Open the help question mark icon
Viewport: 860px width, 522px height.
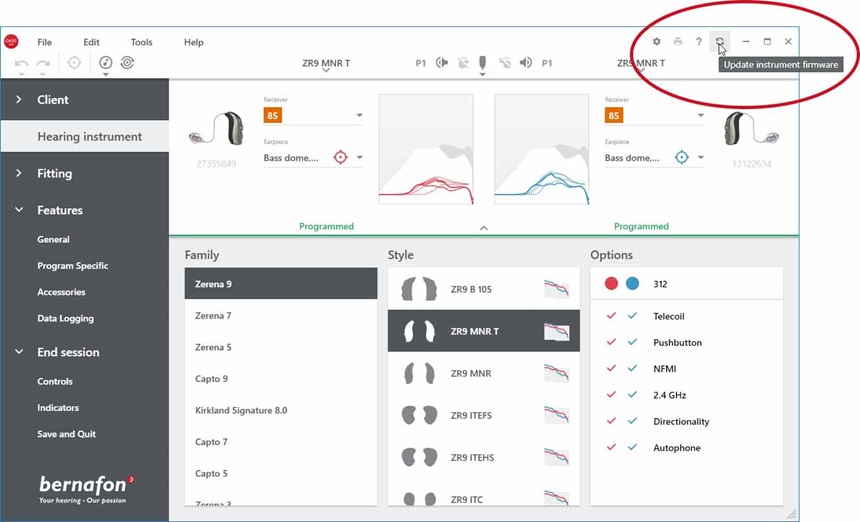(x=698, y=42)
